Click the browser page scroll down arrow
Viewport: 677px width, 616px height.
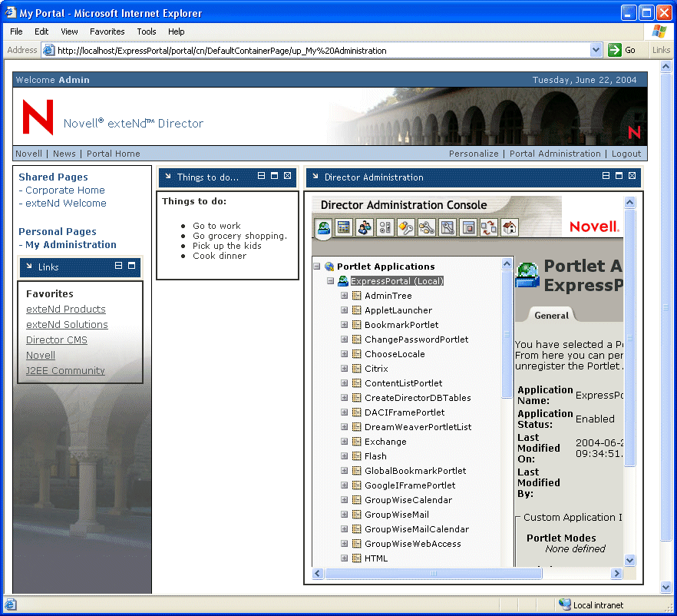coord(665,587)
